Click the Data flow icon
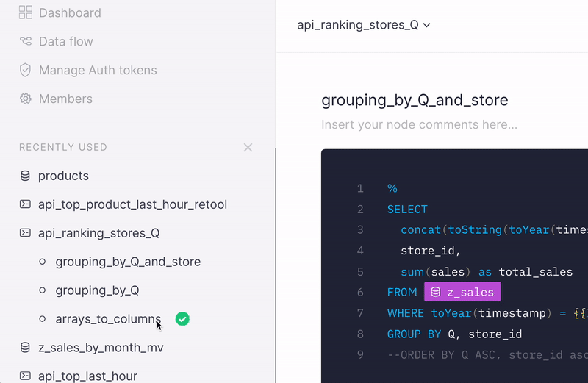The height and width of the screenshot is (383, 588). 26,41
